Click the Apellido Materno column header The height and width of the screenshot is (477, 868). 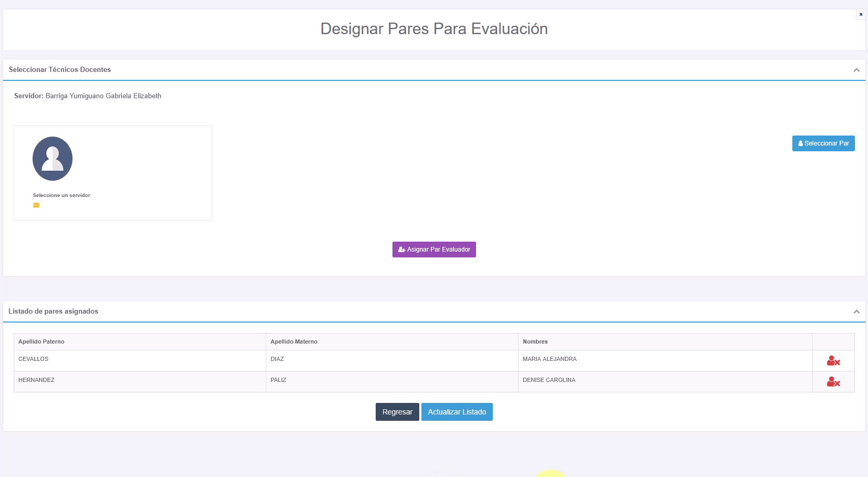pyautogui.click(x=294, y=341)
